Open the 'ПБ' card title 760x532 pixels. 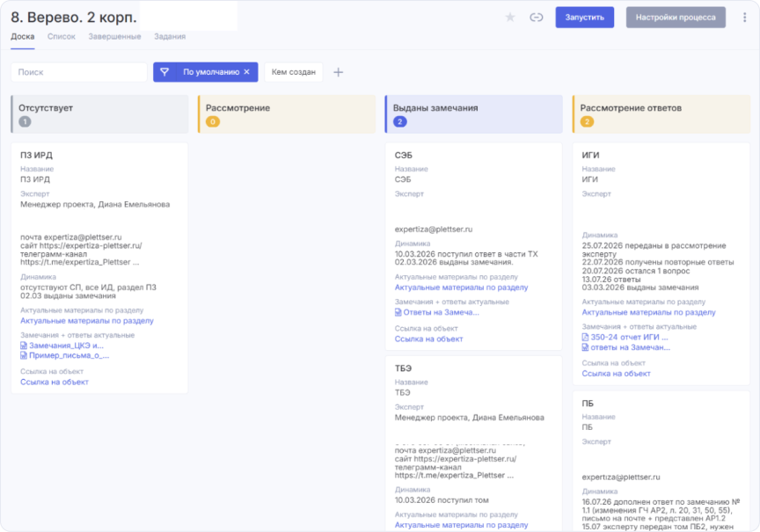(x=588, y=403)
